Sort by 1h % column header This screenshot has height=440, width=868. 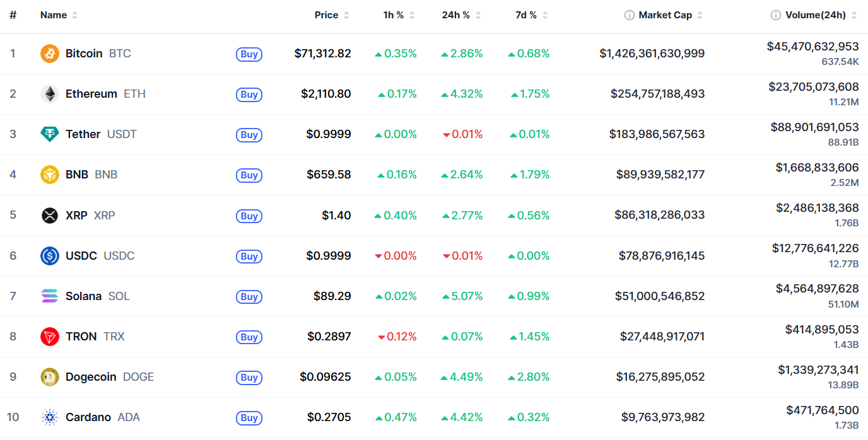(399, 15)
